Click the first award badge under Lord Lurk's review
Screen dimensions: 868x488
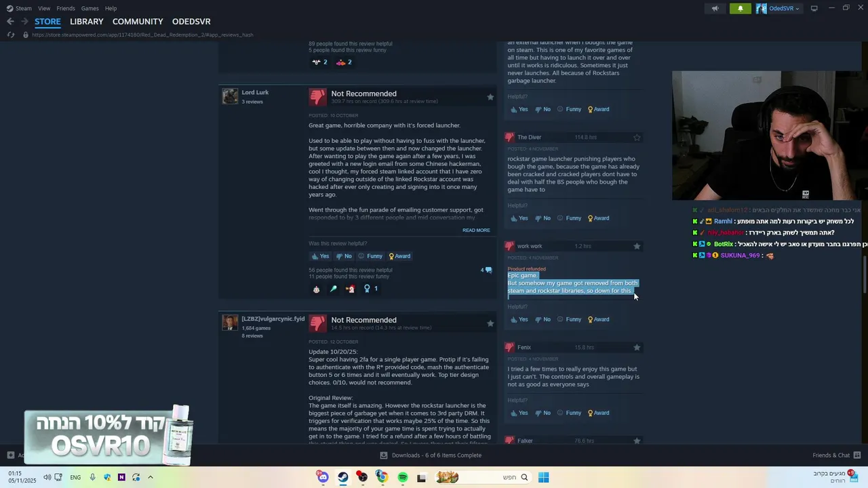click(x=316, y=289)
